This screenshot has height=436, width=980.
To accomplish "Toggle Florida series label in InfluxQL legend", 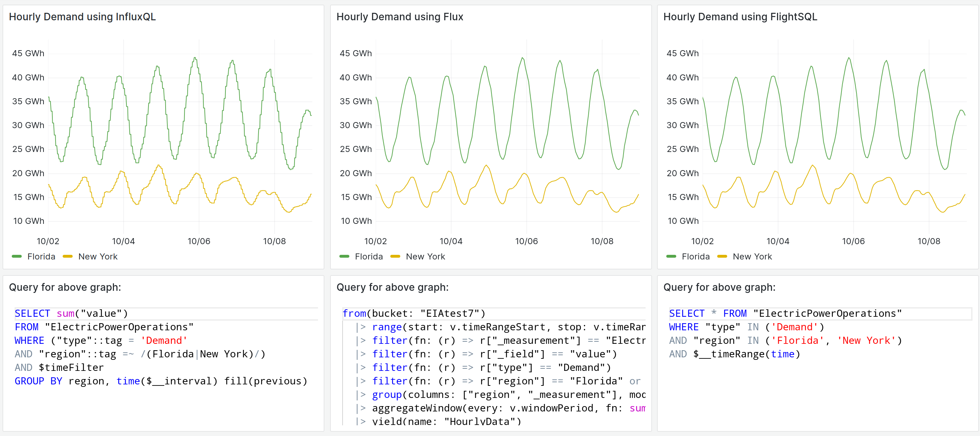I will click(x=41, y=257).
